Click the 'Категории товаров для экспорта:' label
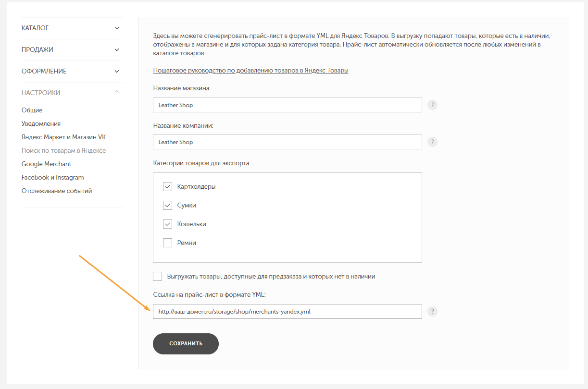The height and width of the screenshot is (389, 588). click(x=202, y=163)
